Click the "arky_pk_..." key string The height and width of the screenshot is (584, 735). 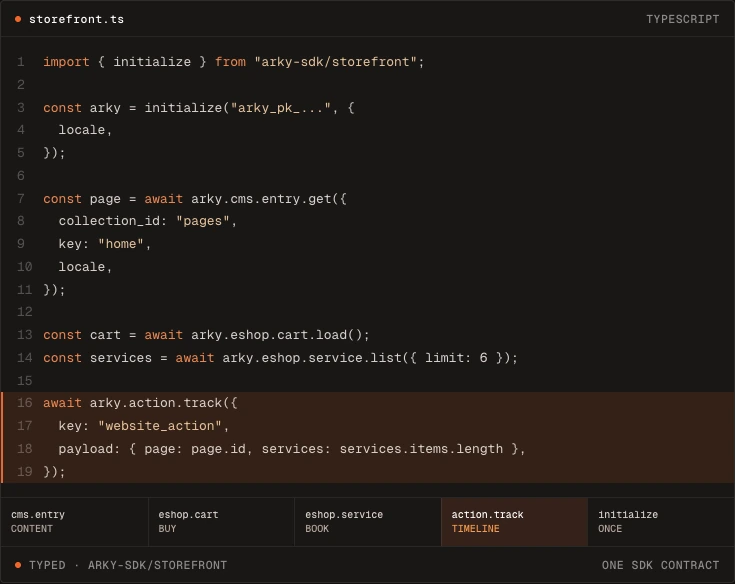(281, 108)
